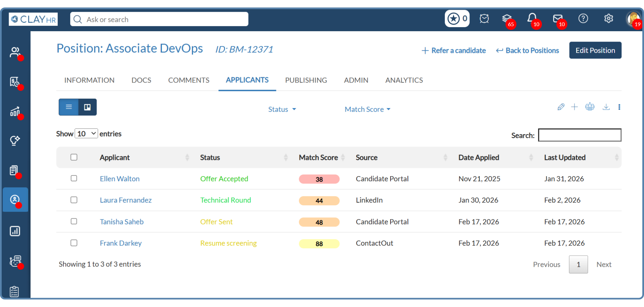Click the search magnifier icon

point(78,19)
